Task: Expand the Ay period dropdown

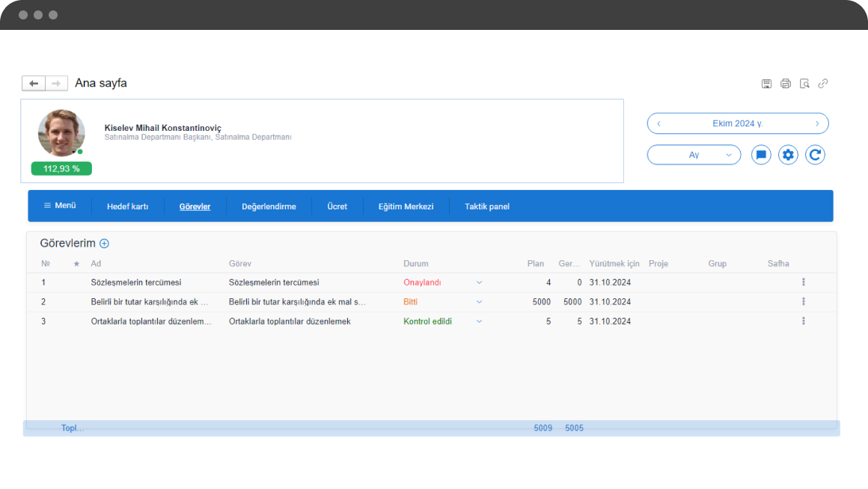Action: [x=694, y=155]
